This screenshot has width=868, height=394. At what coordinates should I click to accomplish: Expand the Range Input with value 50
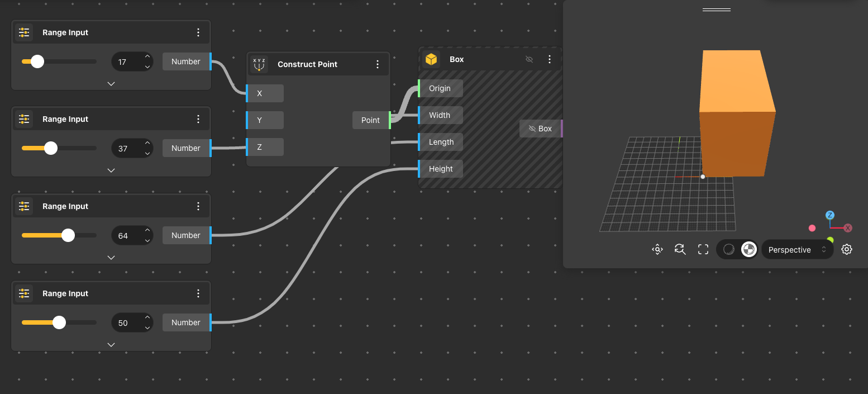111,344
